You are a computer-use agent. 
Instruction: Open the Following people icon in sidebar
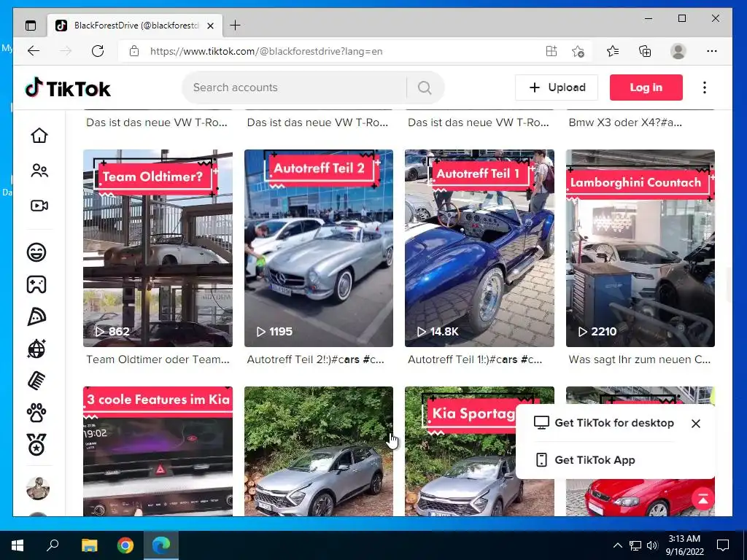click(39, 171)
